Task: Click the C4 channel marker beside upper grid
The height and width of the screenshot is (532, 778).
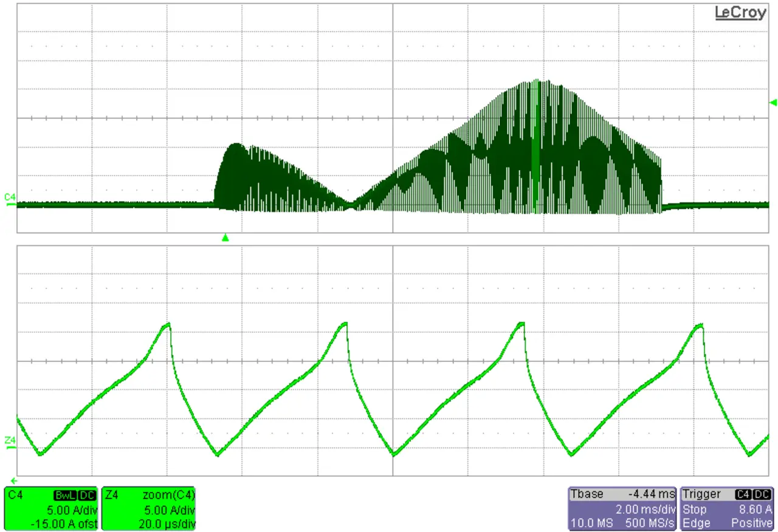Action: coord(10,198)
